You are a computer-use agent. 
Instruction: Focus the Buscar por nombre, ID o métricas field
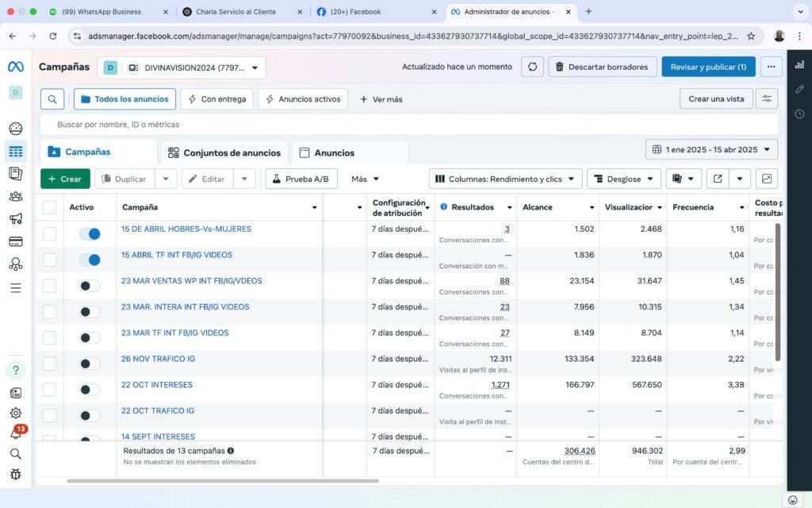pos(409,125)
